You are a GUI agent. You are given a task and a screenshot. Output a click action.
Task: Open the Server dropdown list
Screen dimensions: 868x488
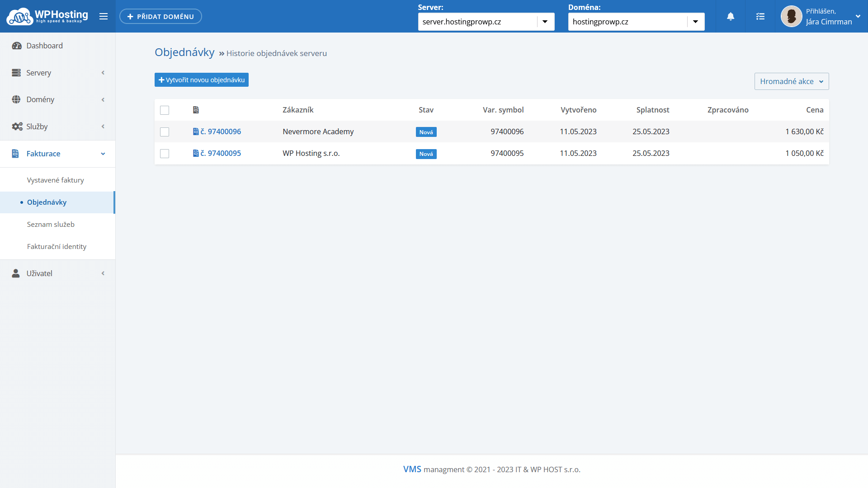pos(545,22)
